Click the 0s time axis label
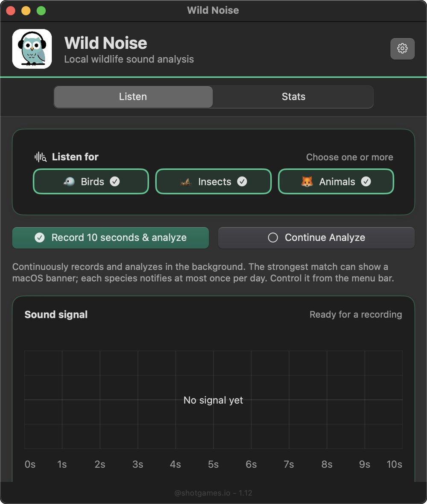The height and width of the screenshot is (504, 427). [x=30, y=465]
